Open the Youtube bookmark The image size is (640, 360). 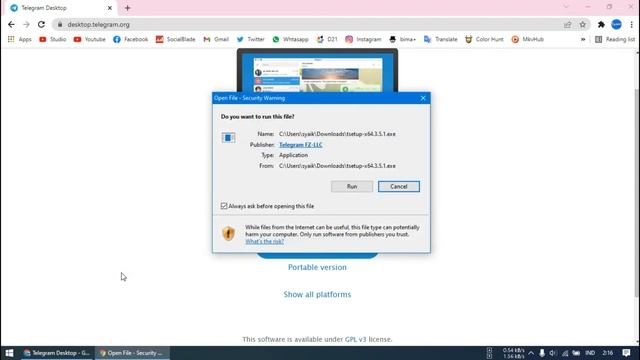point(89,39)
